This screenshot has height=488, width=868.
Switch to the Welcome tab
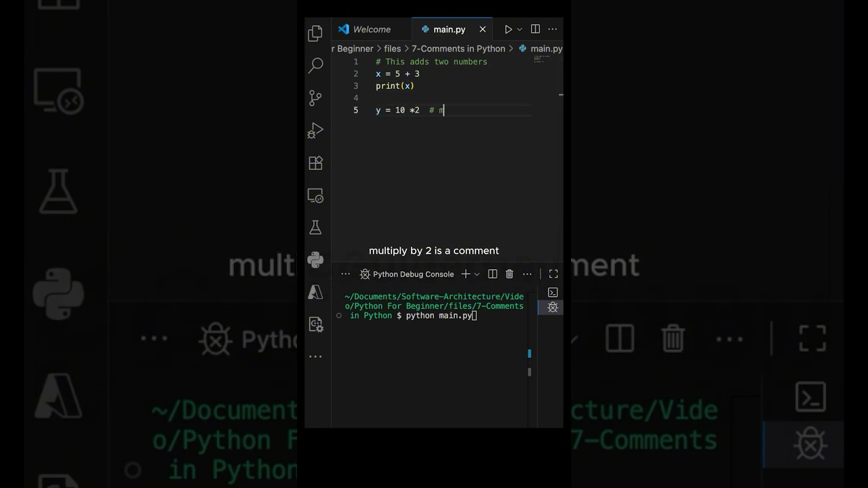(x=372, y=29)
